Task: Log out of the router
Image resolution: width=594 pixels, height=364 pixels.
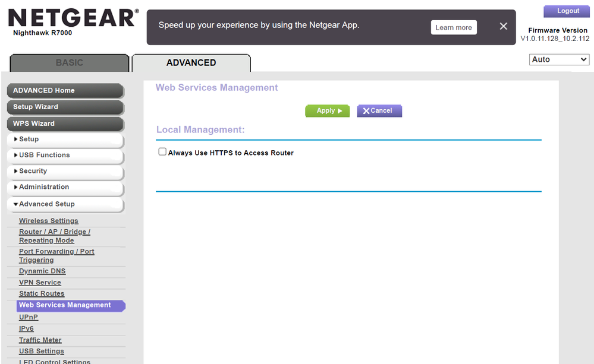Action: (x=566, y=11)
